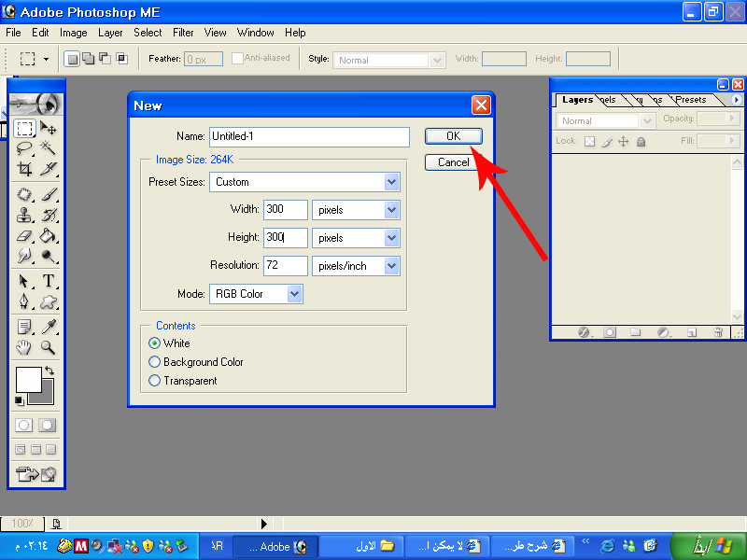The image size is (747, 560).
Task: Open the Height units dropdown
Action: click(x=391, y=238)
